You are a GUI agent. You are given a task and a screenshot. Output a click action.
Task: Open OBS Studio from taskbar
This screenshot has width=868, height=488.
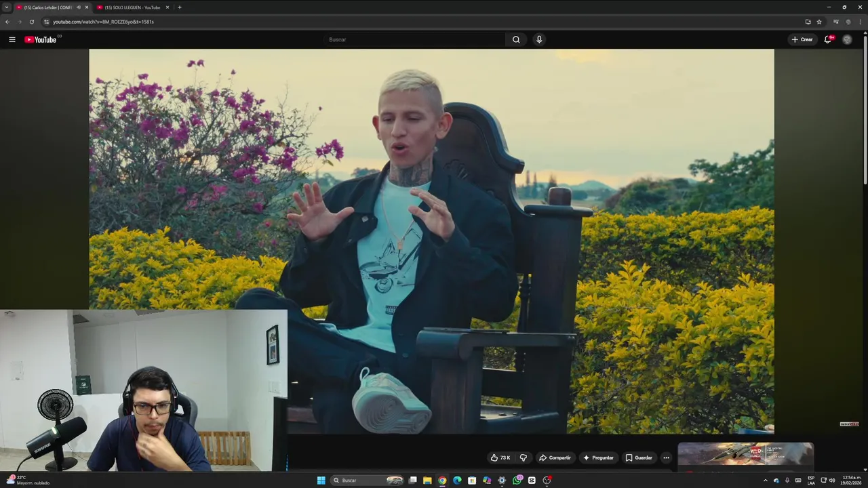coord(547,481)
